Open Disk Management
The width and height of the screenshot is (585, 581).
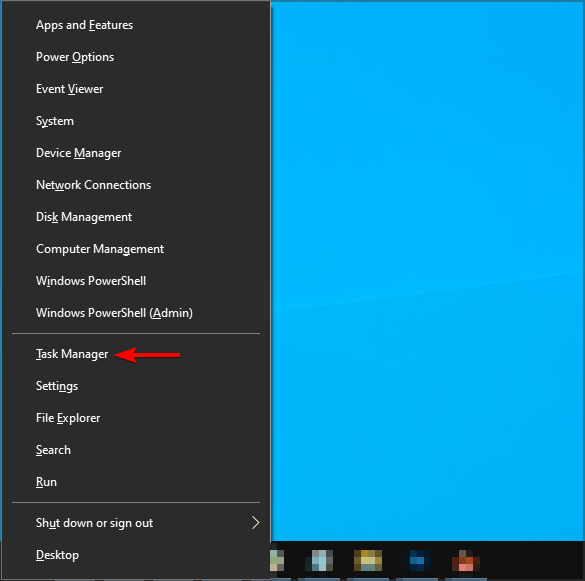tap(136, 217)
